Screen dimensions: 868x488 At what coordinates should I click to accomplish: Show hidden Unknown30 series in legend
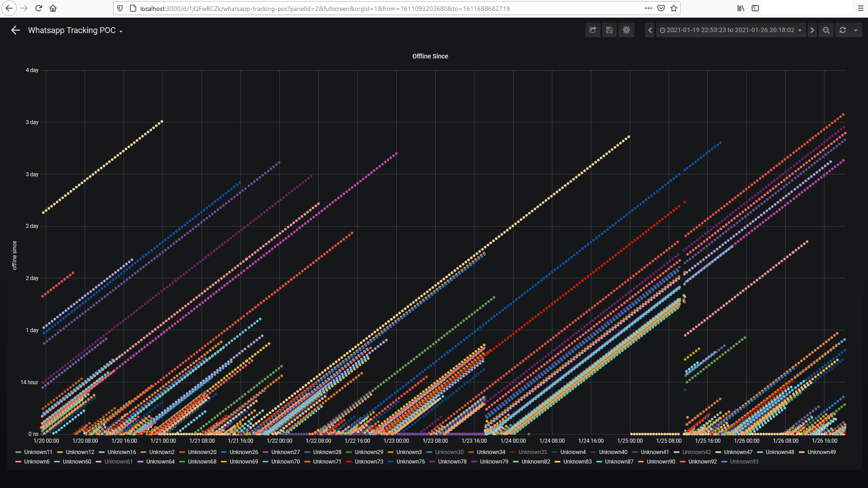449,452
